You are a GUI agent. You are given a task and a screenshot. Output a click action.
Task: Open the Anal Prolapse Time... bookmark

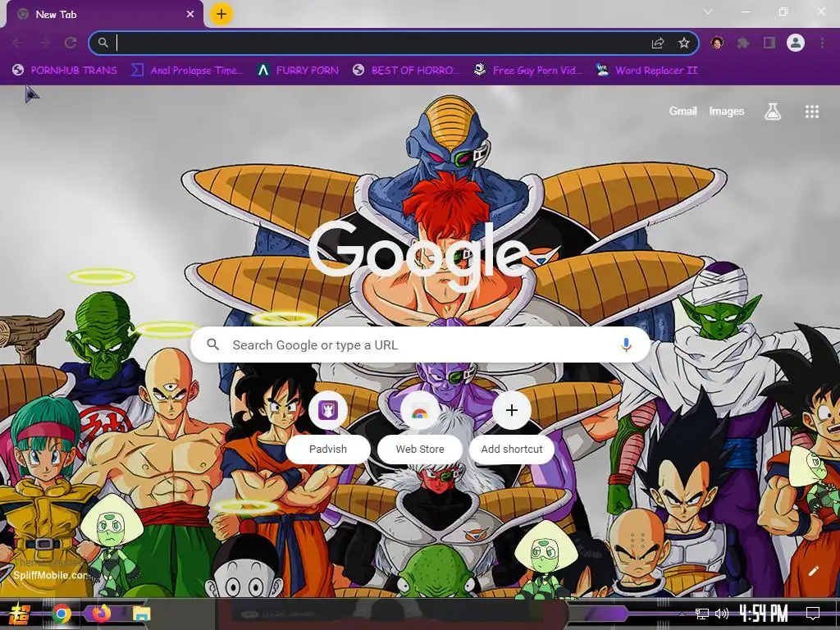187,71
